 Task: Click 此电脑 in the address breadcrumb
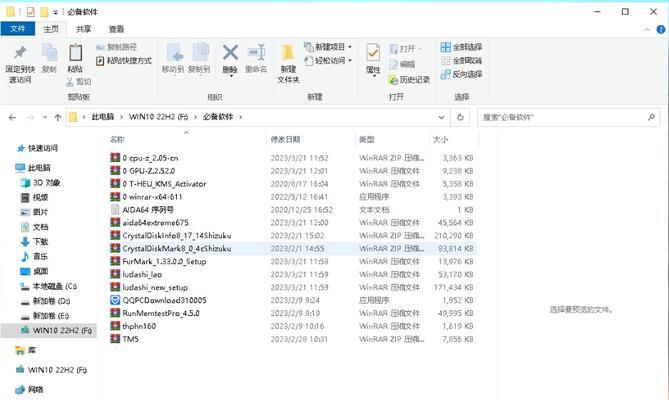(x=103, y=117)
